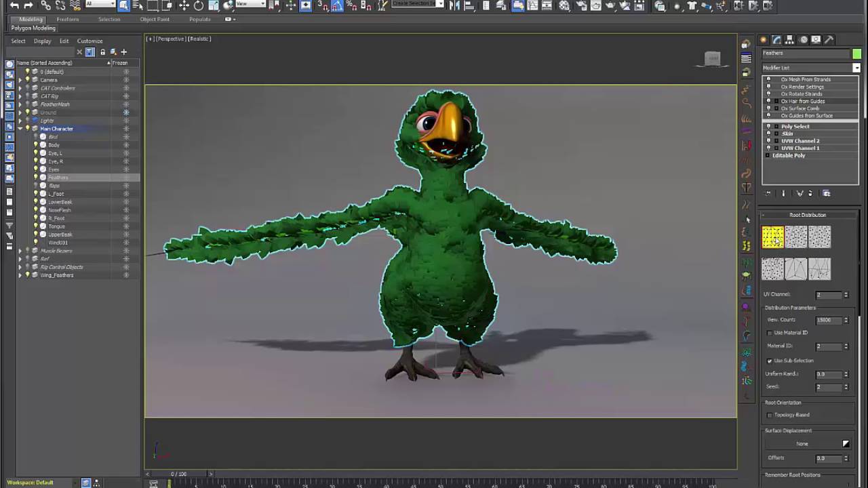The height and width of the screenshot is (488, 868).
Task: Open the selection filter All dropdown
Action: pyautogui.click(x=100, y=4)
